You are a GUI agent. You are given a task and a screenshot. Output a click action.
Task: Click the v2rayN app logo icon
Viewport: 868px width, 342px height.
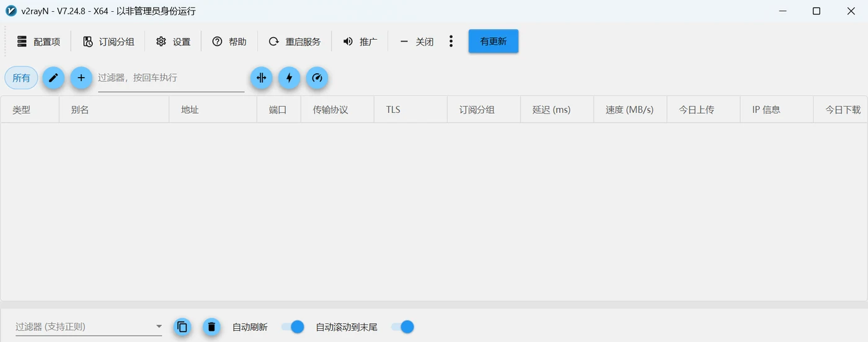pos(11,11)
